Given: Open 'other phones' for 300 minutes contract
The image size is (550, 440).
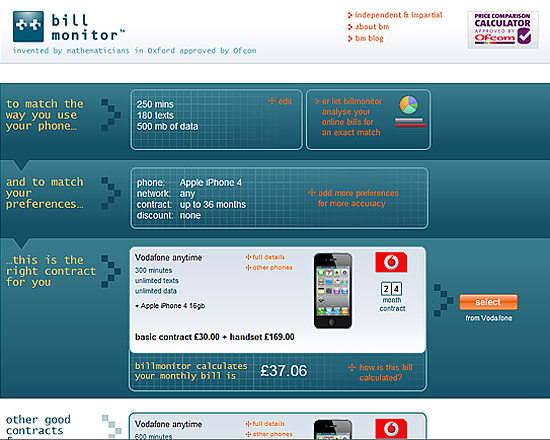Looking at the screenshot, I should (x=269, y=268).
